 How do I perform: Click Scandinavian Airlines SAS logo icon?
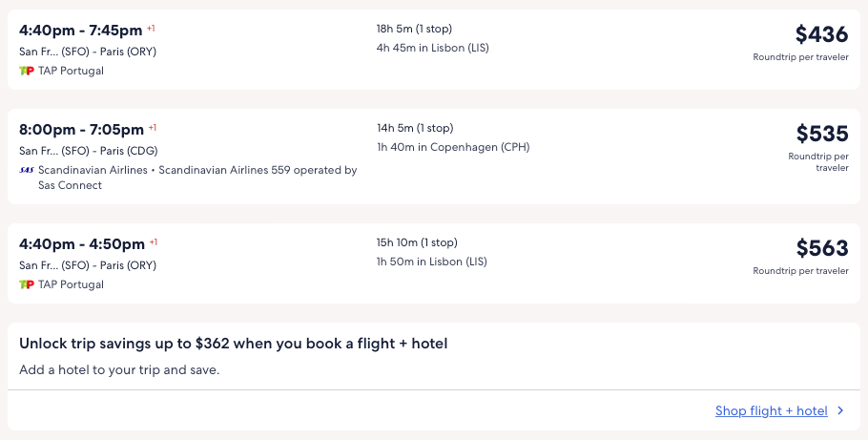click(x=27, y=170)
